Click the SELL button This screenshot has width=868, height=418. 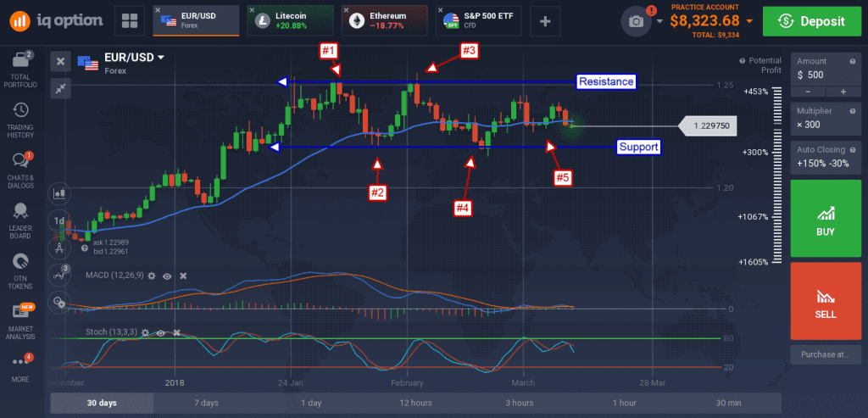pyautogui.click(x=826, y=301)
